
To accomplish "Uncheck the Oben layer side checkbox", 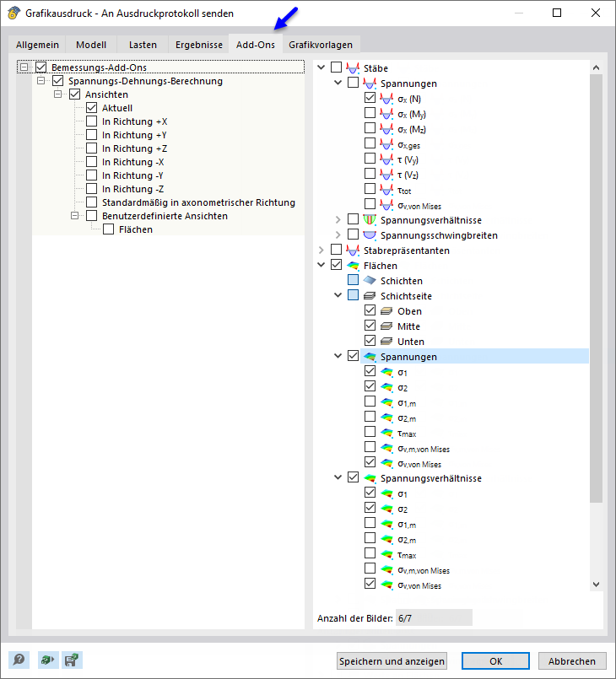I will [x=370, y=310].
